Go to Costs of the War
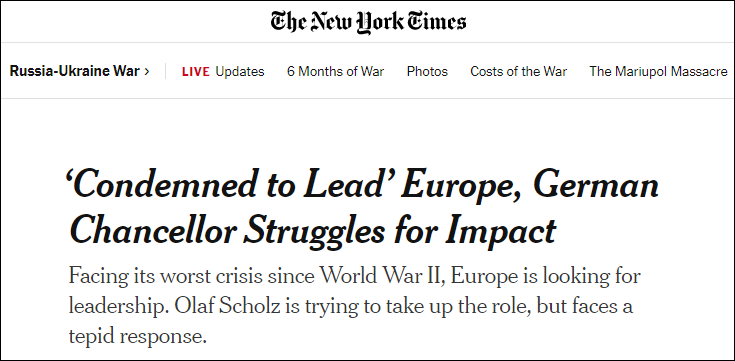Screen dimensions: 735x361 518,72
